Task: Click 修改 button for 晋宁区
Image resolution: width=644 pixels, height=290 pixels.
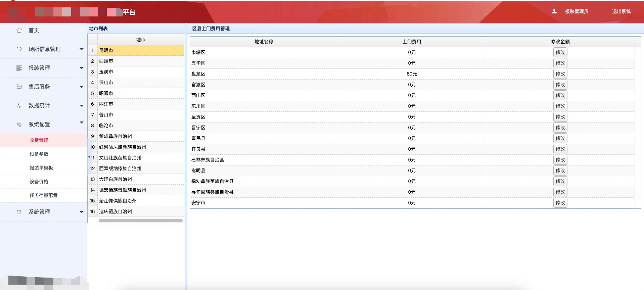Action: click(560, 128)
